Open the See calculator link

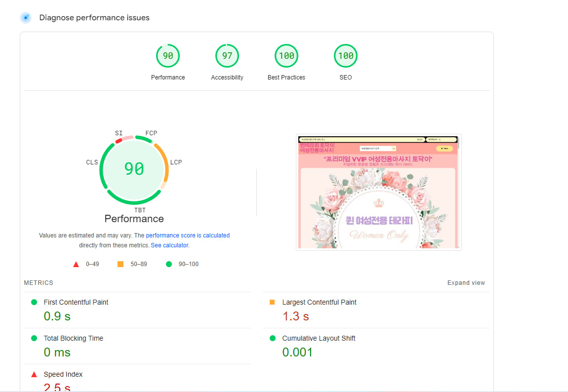[169, 245]
